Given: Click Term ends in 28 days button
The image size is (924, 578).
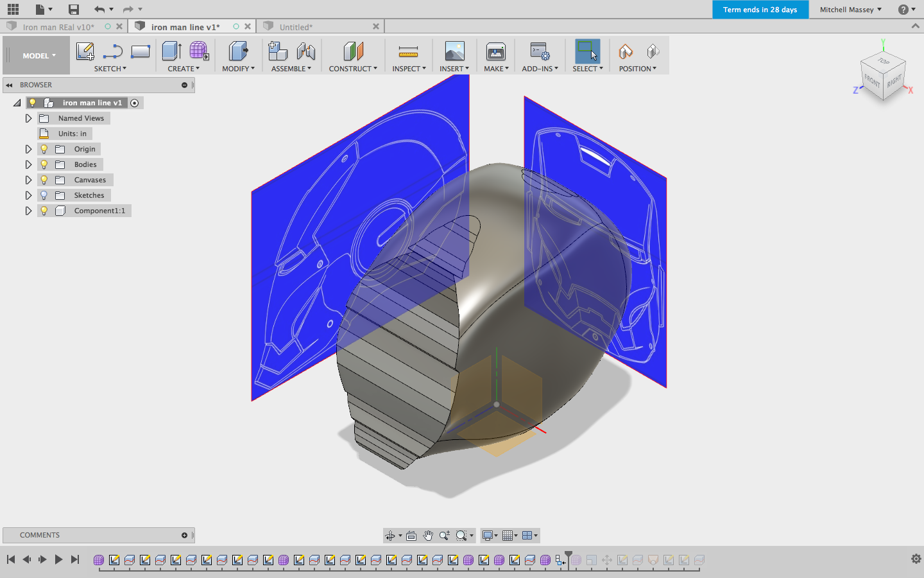Looking at the screenshot, I should (x=760, y=9).
